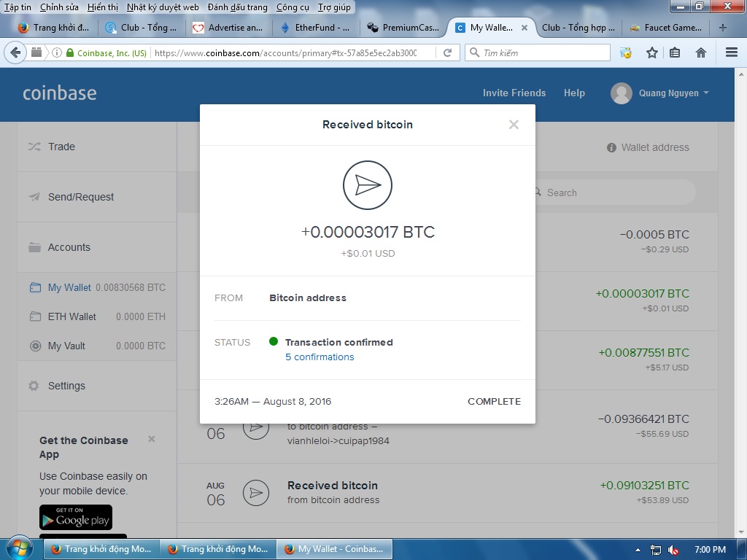Open the Nhật ký duyệt web menu

[x=163, y=7]
